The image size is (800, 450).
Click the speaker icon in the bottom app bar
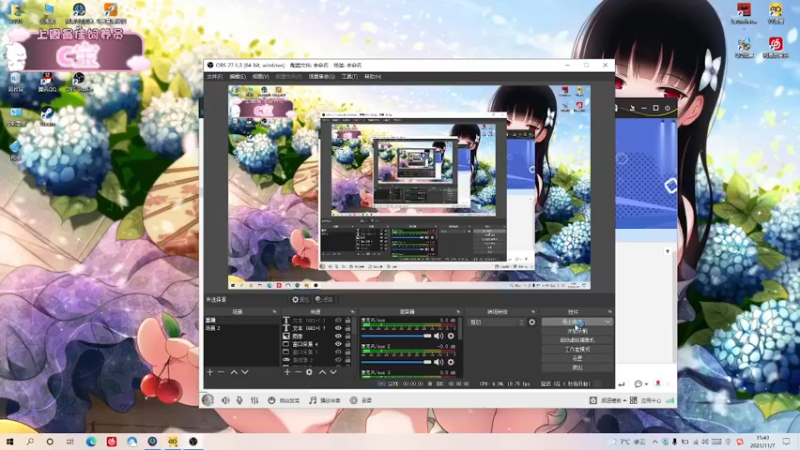pyautogui.click(x=226, y=401)
